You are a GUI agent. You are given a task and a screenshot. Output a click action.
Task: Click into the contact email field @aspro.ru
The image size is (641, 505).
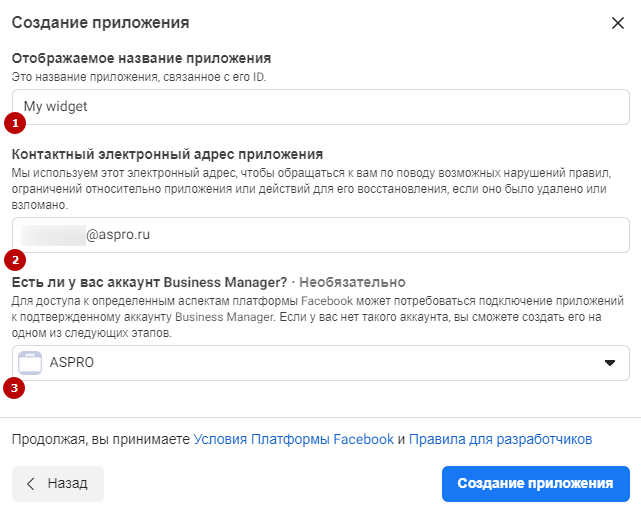pyautogui.click(x=320, y=235)
